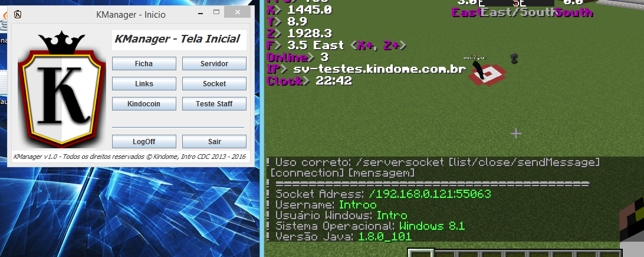Screen dimensions: 644x257
Task: Exit via the Sair button
Action: [x=214, y=141]
